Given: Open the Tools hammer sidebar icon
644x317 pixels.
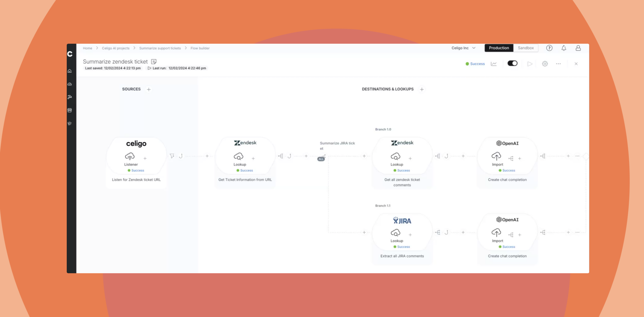Looking at the screenshot, I should [70, 97].
